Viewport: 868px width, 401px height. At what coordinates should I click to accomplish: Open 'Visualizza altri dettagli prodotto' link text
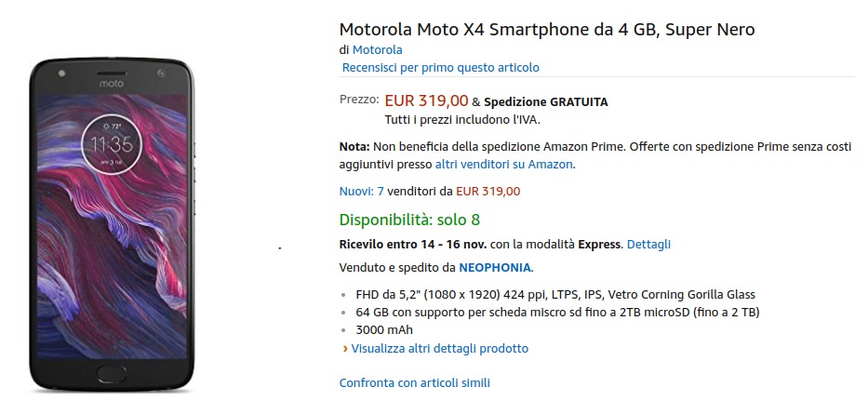click(x=440, y=349)
